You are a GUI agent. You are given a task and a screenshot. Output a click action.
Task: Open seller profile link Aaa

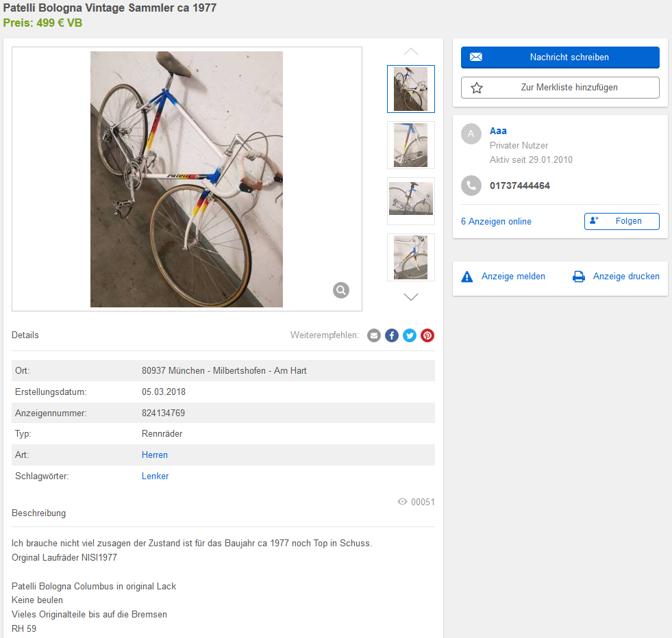pos(498,131)
